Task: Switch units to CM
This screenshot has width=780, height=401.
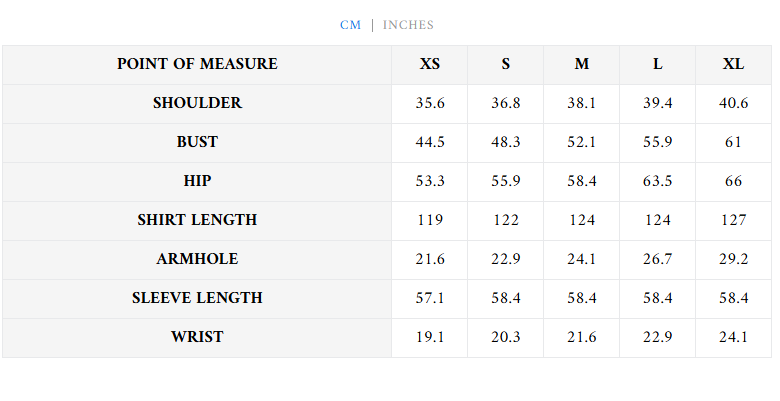Action: 350,25
